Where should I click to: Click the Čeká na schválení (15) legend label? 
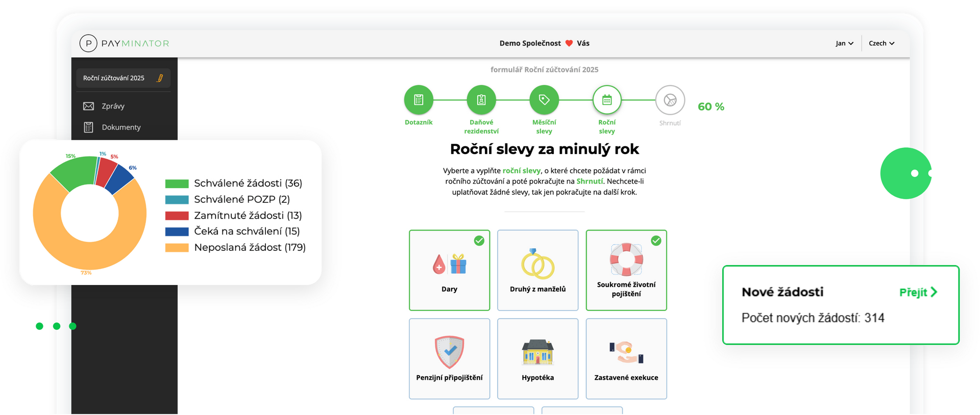pyautogui.click(x=247, y=231)
